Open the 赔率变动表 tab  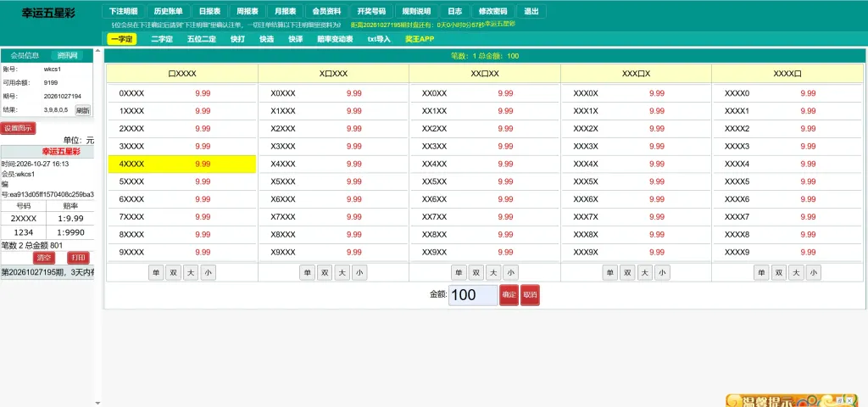(x=335, y=39)
